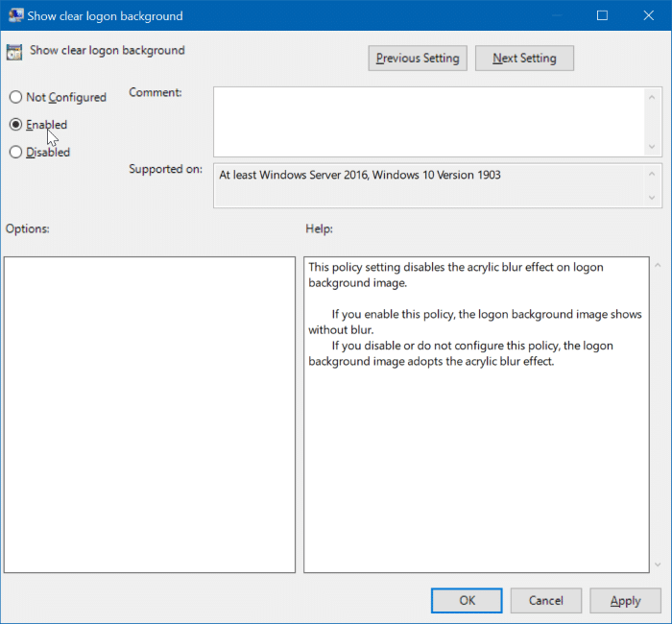672x624 pixels.
Task: Click the Help pane scroll down arrow
Action: click(658, 564)
